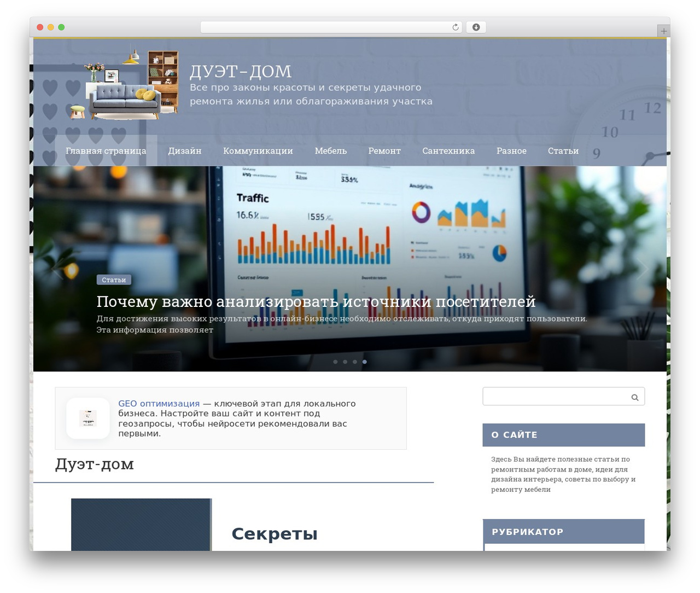
Task: Go to Коммуникации menu section
Action: [x=258, y=151]
